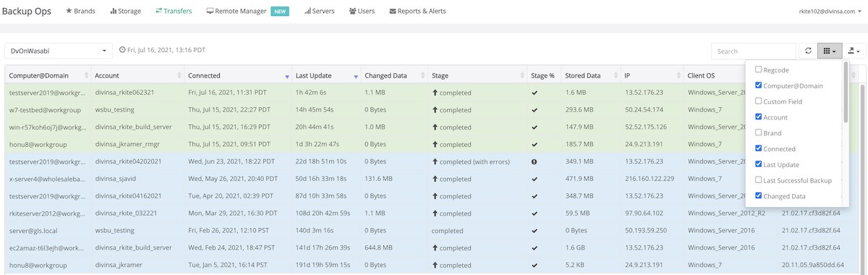Click IP address 216.160.122.229
This screenshot has height=275, width=868.
[x=649, y=179]
